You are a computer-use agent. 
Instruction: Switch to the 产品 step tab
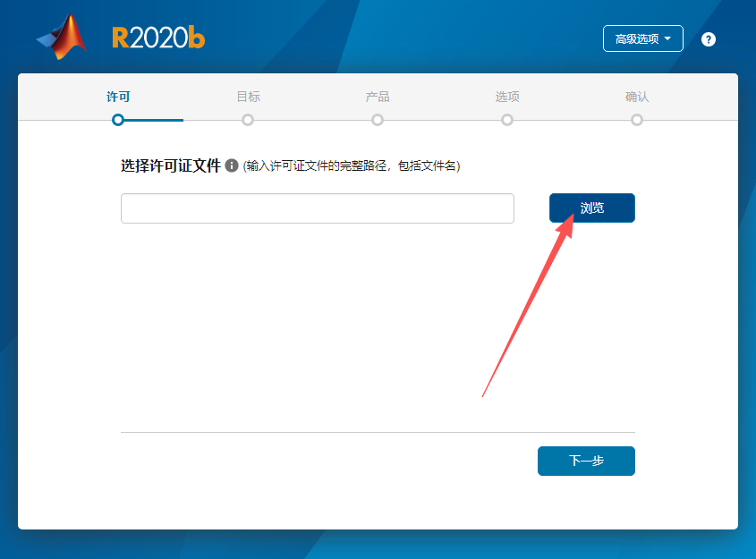tap(378, 97)
